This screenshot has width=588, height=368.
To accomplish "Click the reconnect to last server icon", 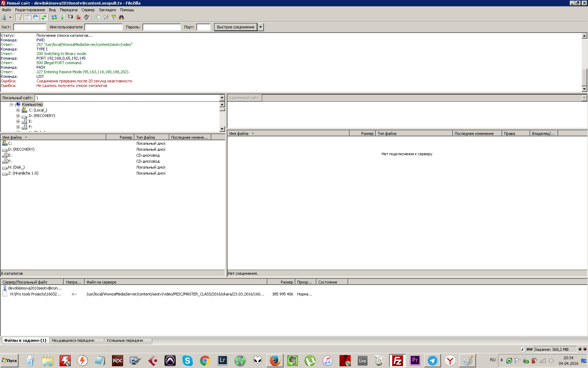I will click(86, 17).
